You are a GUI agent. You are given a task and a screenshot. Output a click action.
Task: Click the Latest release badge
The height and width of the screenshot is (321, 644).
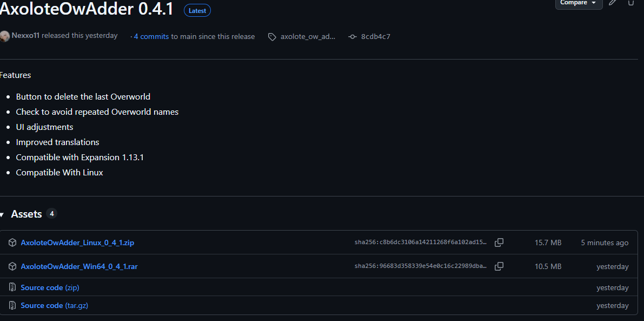pos(197,10)
